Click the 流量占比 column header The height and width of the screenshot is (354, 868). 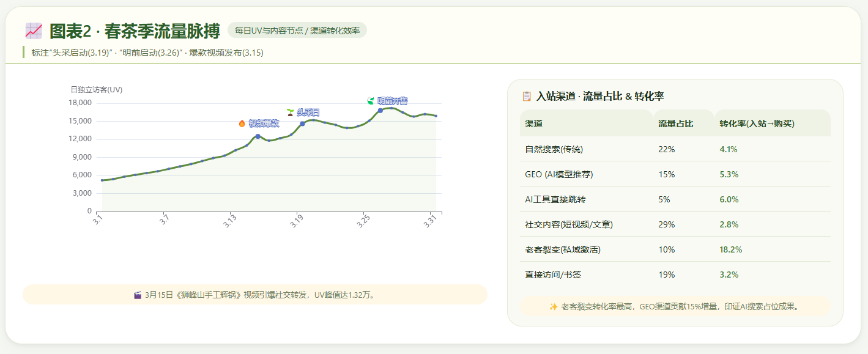tap(675, 124)
